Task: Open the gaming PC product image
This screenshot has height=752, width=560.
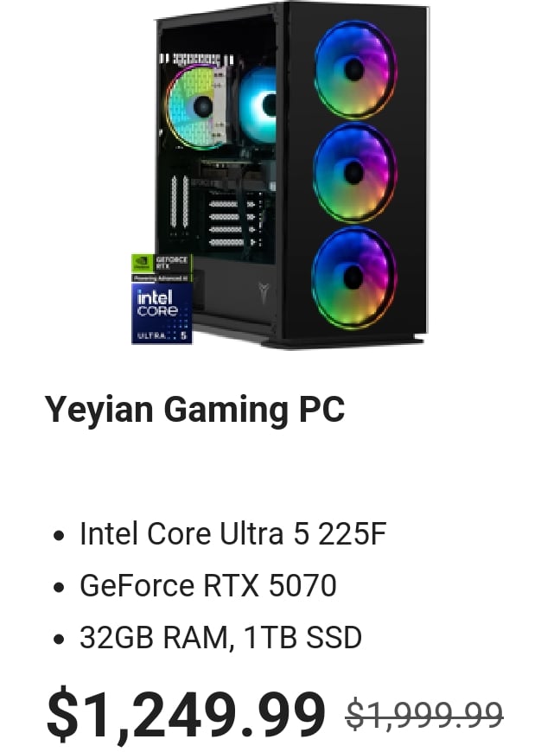Action: [x=280, y=175]
